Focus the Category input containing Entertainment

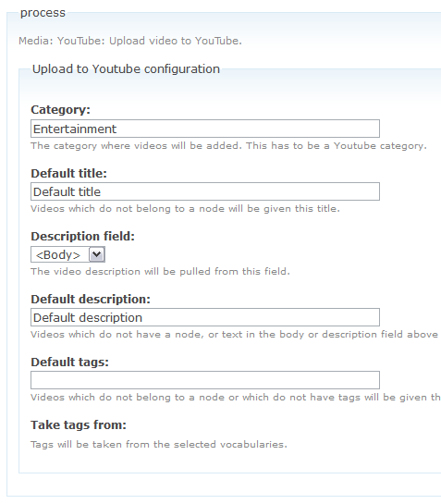pos(205,129)
